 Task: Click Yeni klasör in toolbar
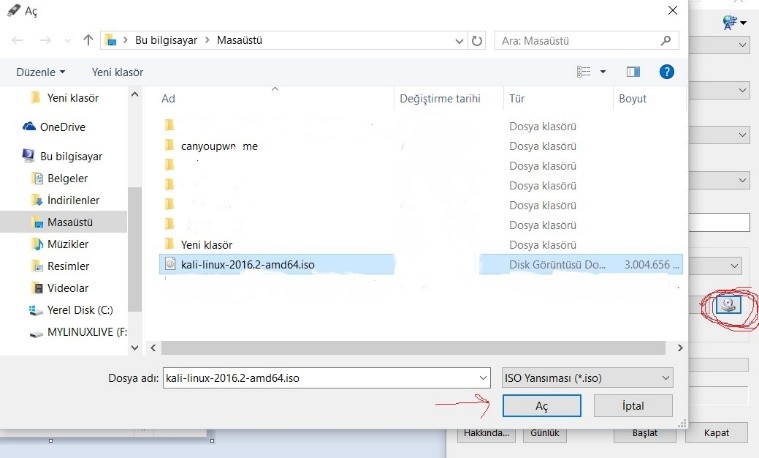(x=117, y=72)
